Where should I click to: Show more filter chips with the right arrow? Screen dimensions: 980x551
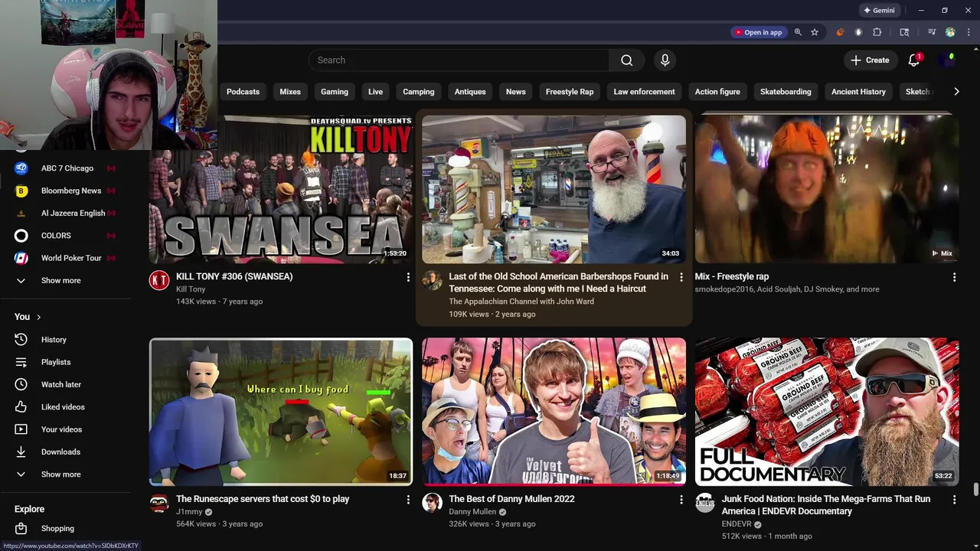pyautogui.click(x=956, y=92)
